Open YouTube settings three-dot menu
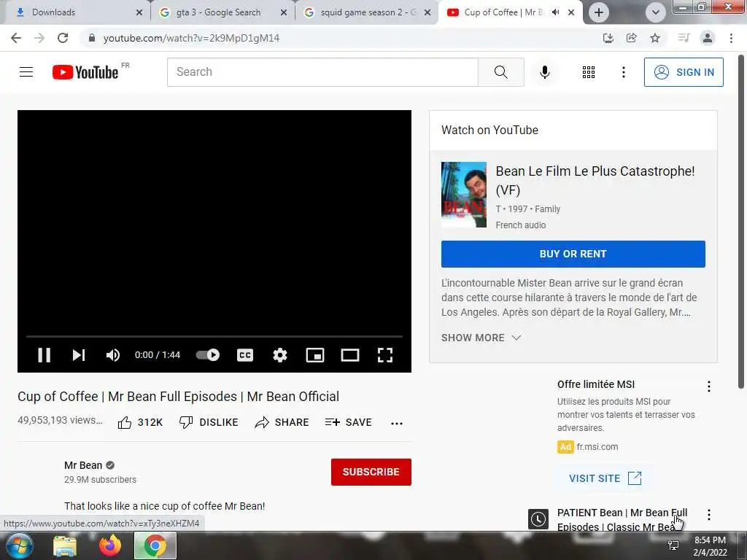747x560 pixels. pos(623,72)
